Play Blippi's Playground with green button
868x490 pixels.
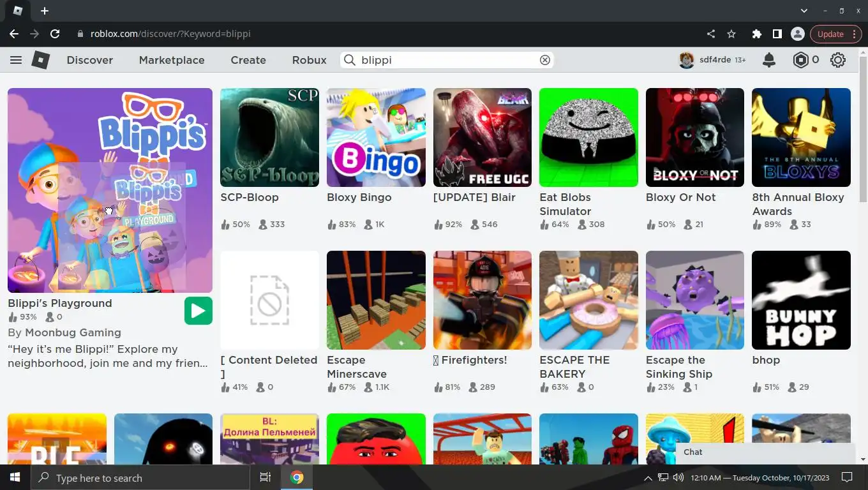pos(198,311)
